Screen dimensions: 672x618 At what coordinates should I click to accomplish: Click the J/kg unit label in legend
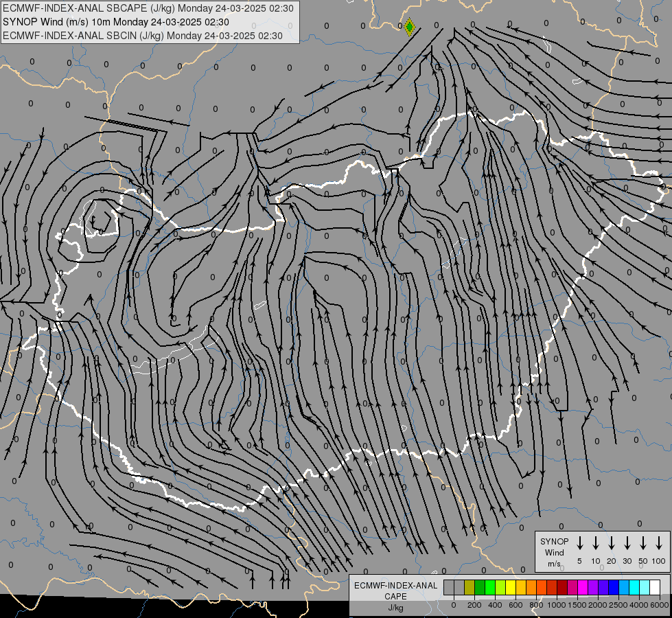(x=395, y=608)
